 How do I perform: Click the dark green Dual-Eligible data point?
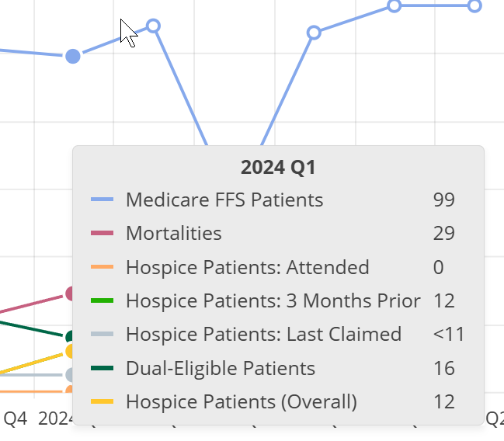pos(70,337)
